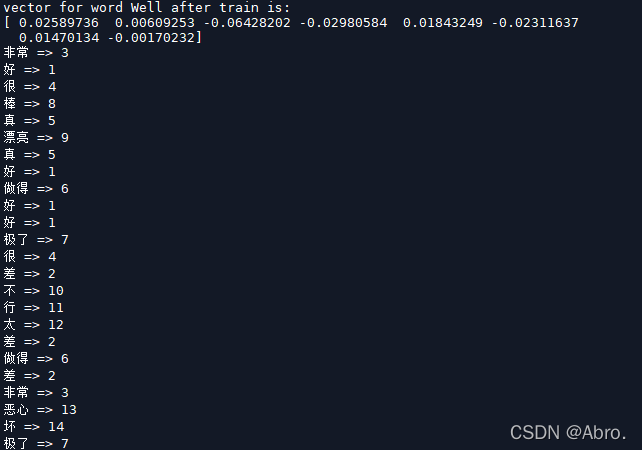Click the '行 => 11' output line

34,308
